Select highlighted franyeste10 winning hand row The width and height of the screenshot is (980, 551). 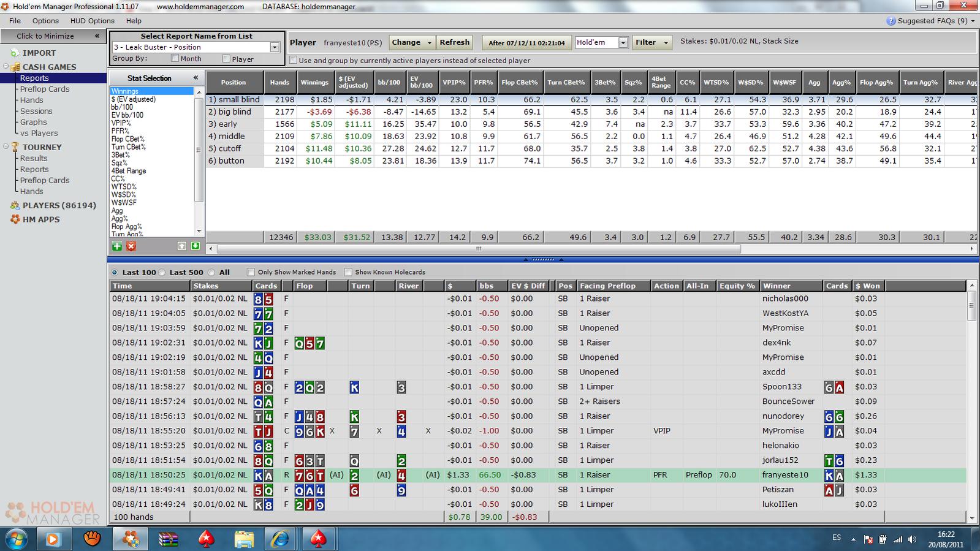click(x=537, y=475)
